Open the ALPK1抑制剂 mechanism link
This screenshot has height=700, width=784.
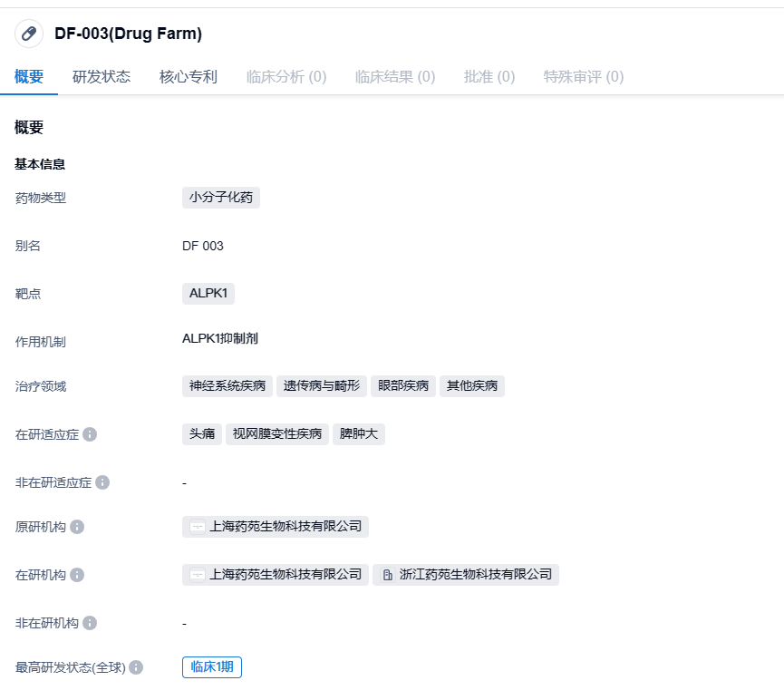click(220, 338)
